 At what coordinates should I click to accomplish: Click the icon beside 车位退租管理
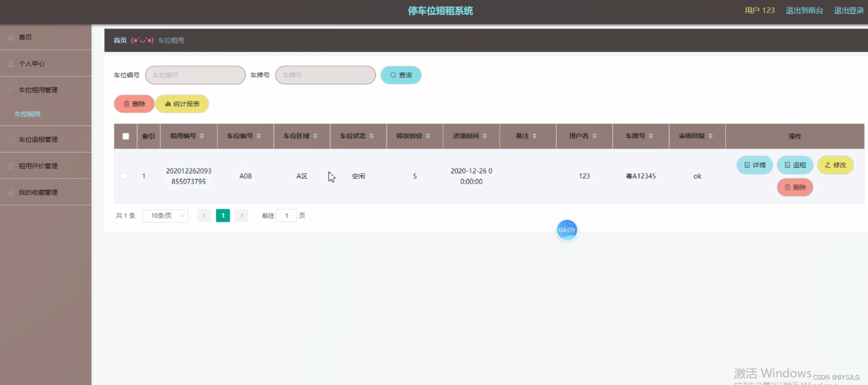[x=11, y=139]
